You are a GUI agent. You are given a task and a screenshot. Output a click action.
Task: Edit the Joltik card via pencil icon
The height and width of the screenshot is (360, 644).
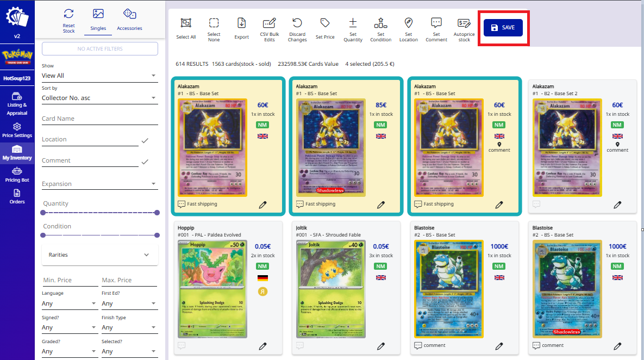[x=381, y=346]
